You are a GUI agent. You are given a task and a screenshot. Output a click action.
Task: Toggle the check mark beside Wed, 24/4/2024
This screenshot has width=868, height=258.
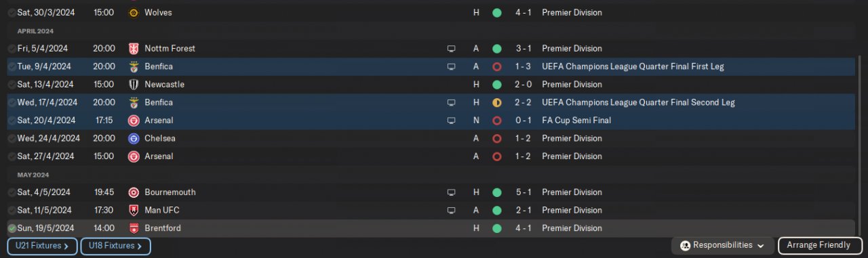pos(12,138)
